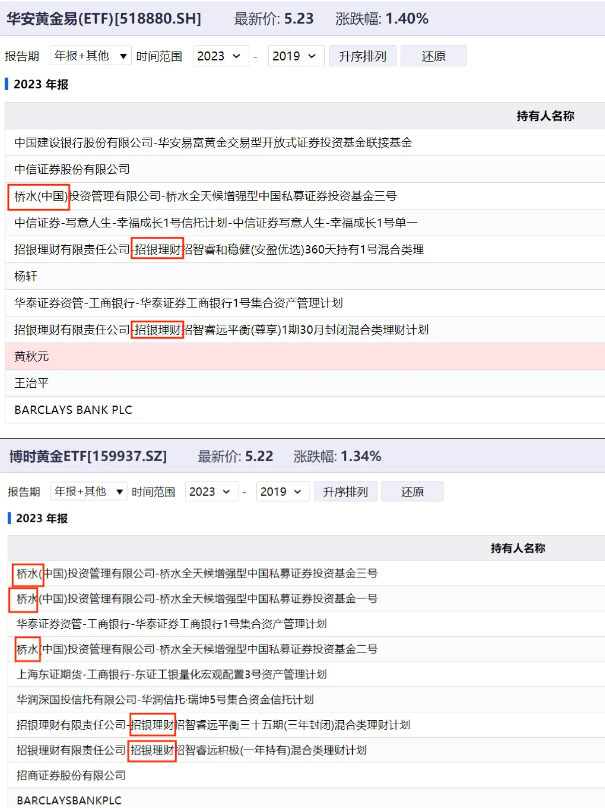This screenshot has height=808, width=605.
Task: Select row BARCLAYS BANK PLC in 华安黄金易 table
Action: click(305, 410)
